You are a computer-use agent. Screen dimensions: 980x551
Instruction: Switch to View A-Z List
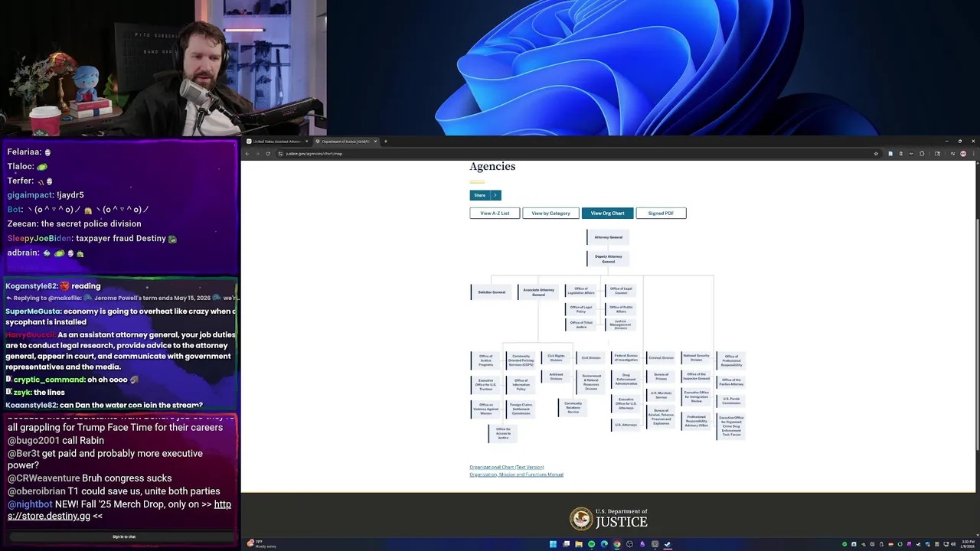(495, 213)
